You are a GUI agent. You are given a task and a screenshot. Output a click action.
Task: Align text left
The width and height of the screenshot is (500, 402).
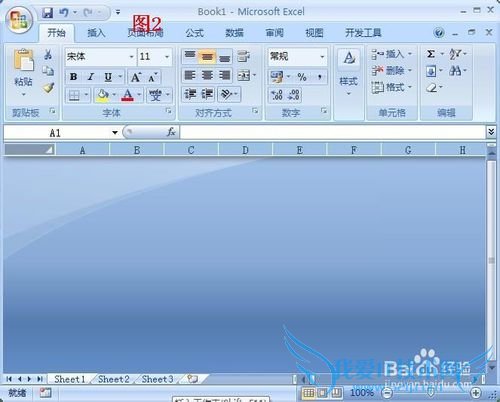click(x=190, y=75)
